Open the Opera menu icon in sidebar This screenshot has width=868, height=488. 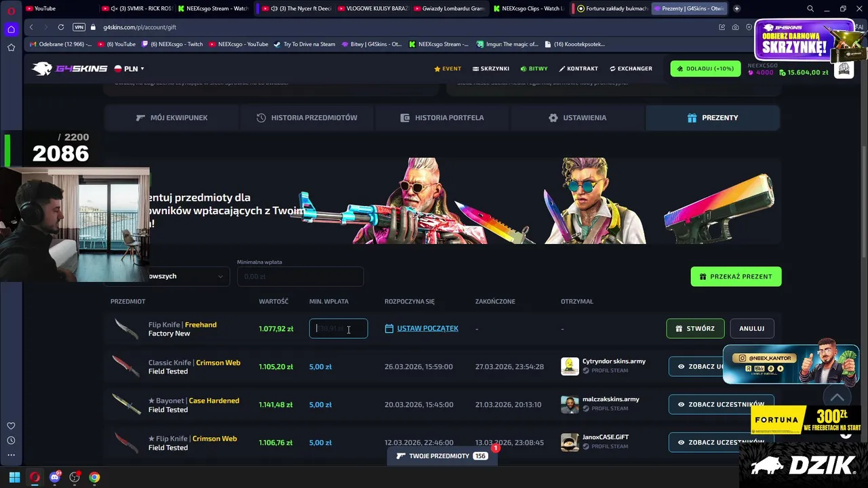point(11,10)
